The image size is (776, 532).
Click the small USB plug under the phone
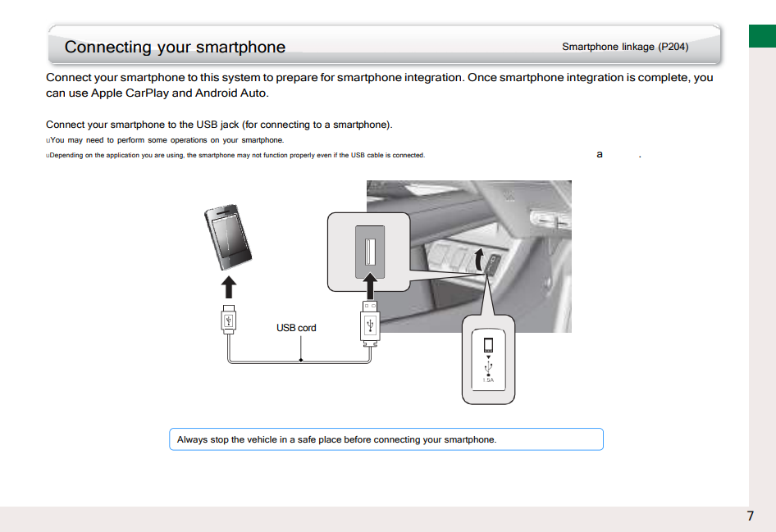click(x=229, y=320)
